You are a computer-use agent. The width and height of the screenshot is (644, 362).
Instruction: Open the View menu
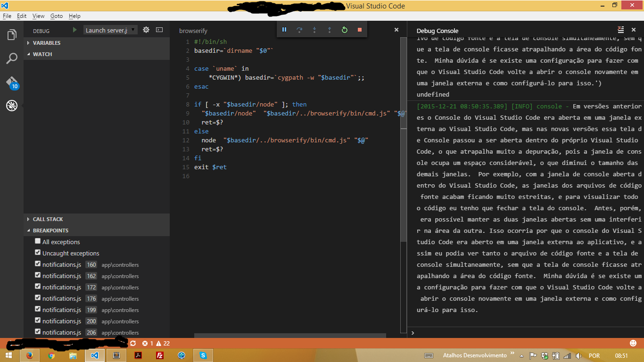point(38,16)
